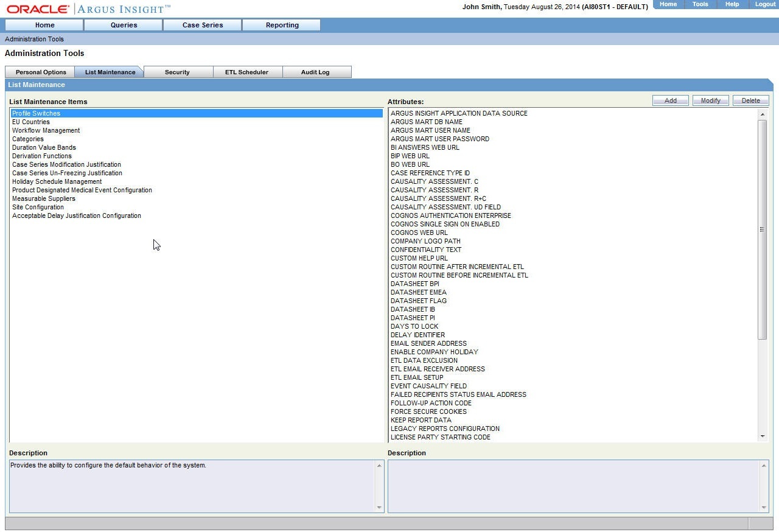Go to the Audit Log tab
This screenshot has width=779, height=532.
[315, 72]
